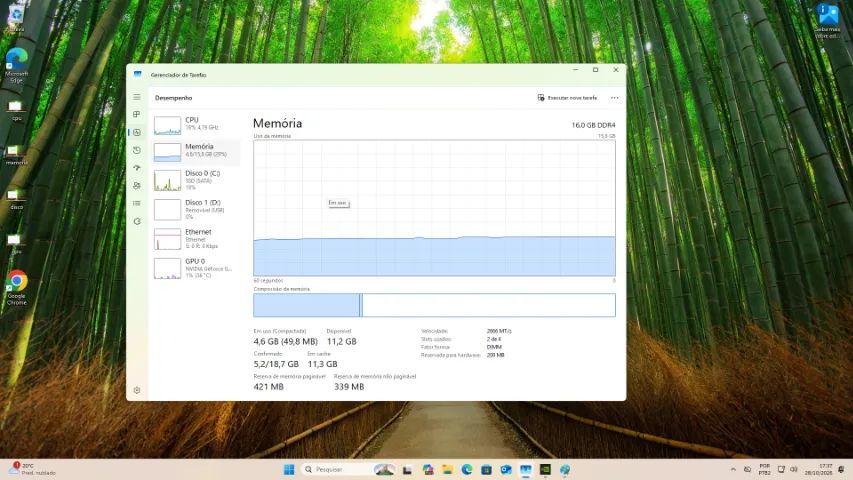This screenshot has height=480, width=853.
Task: Launch Microsoft Edge from taskbar
Action: pos(467,469)
